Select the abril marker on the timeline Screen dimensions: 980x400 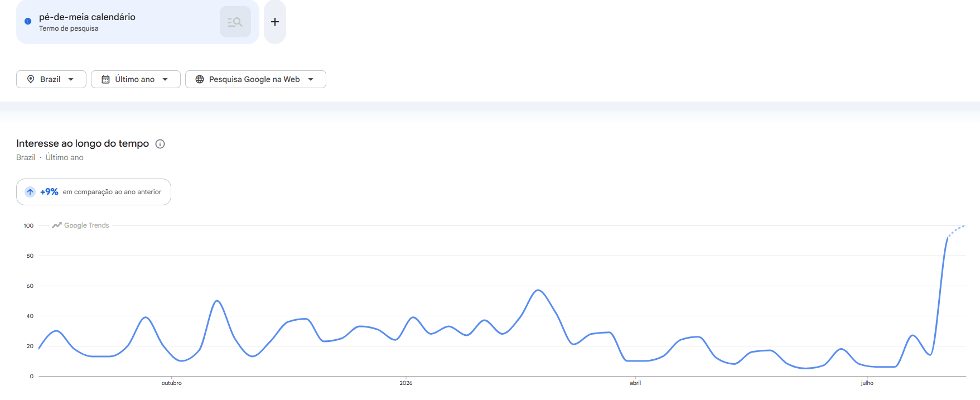pyautogui.click(x=635, y=383)
